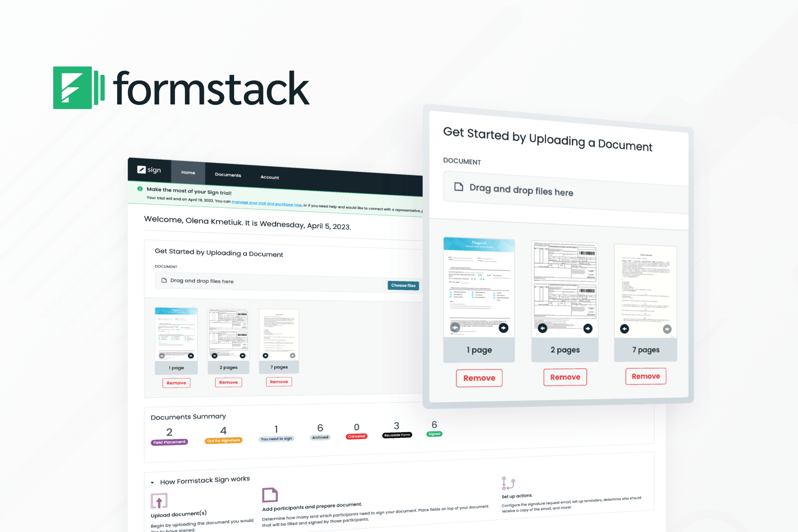Image resolution: width=798 pixels, height=532 pixels.
Task: Click the 'Set up actions.' heading text
Action: coord(517,496)
